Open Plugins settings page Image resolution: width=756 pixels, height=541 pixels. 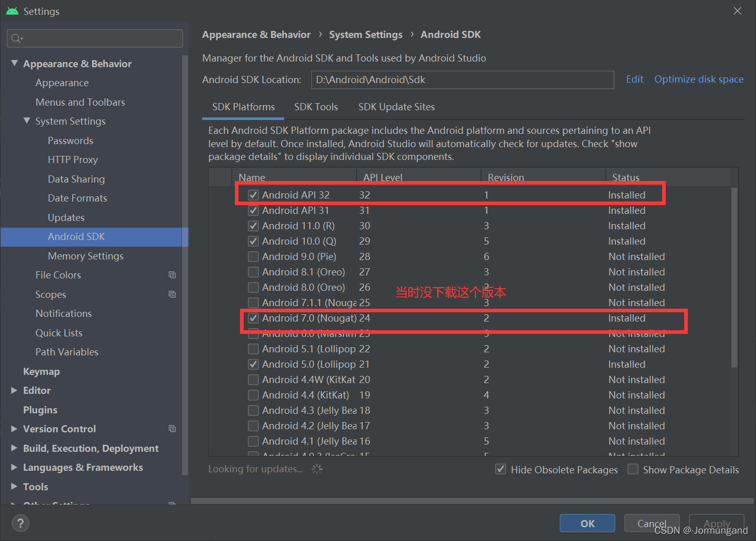point(40,410)
